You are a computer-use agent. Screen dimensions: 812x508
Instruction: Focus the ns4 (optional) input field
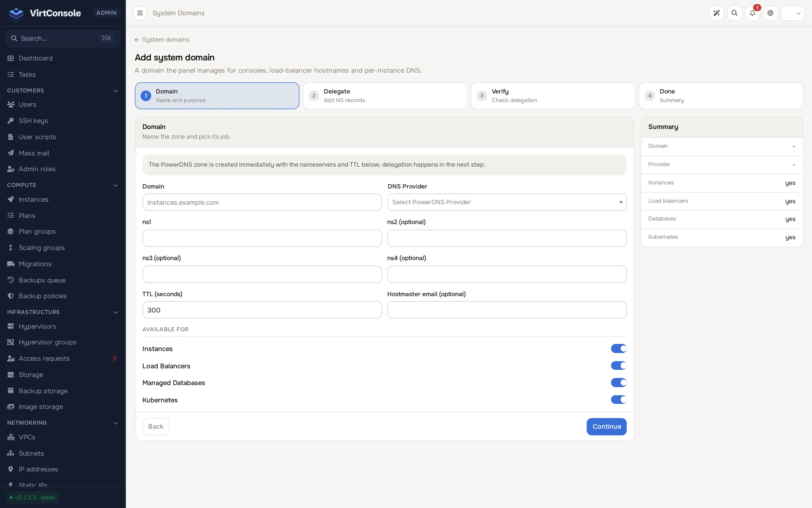click(x=507, y=274)
